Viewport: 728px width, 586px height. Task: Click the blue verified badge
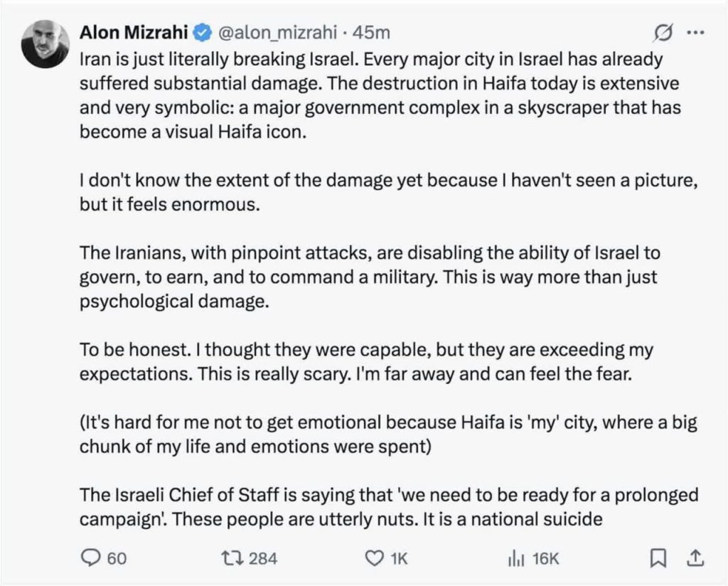click(203, 33)
